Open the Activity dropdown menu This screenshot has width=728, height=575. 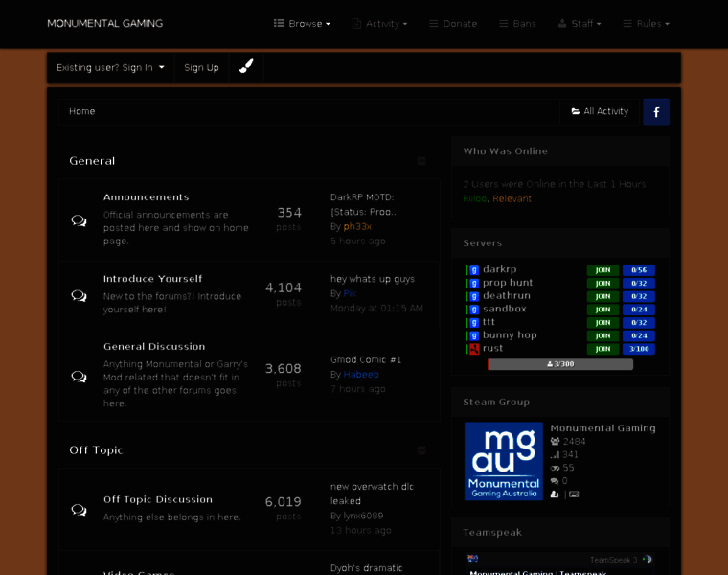pos(379,23)
